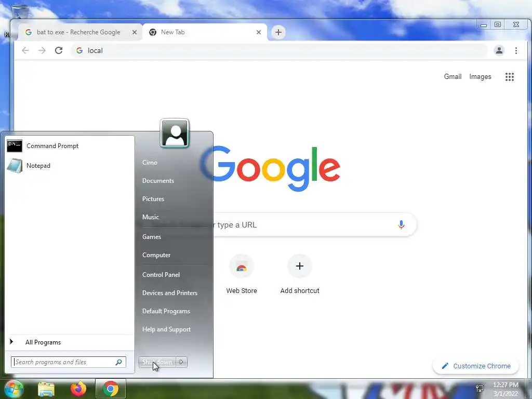Click Customize Chrome button
Viewport: 532px width, 399px height.
[476, 366]
